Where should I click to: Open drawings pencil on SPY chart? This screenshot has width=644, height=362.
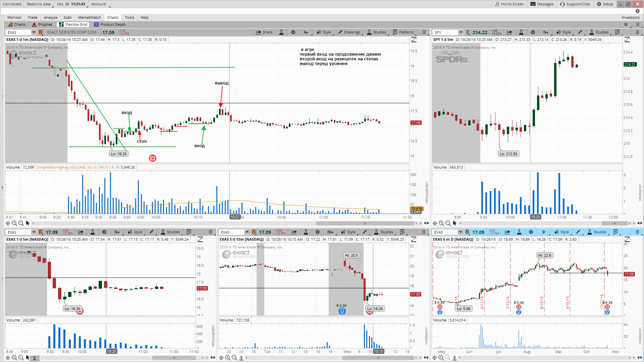tap(580, 32)
